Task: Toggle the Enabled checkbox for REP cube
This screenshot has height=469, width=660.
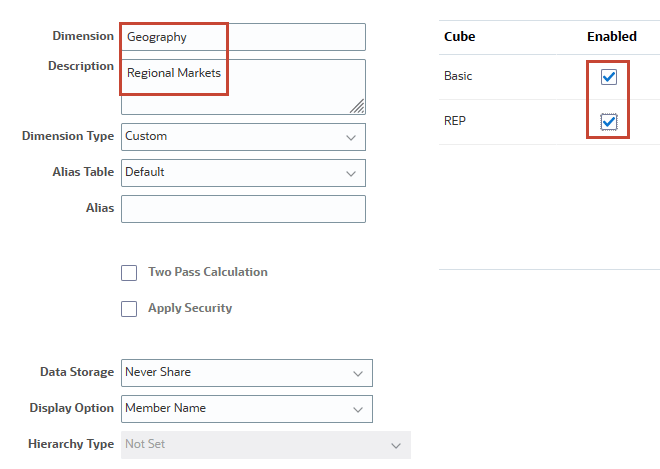Action: click(609, 122)
